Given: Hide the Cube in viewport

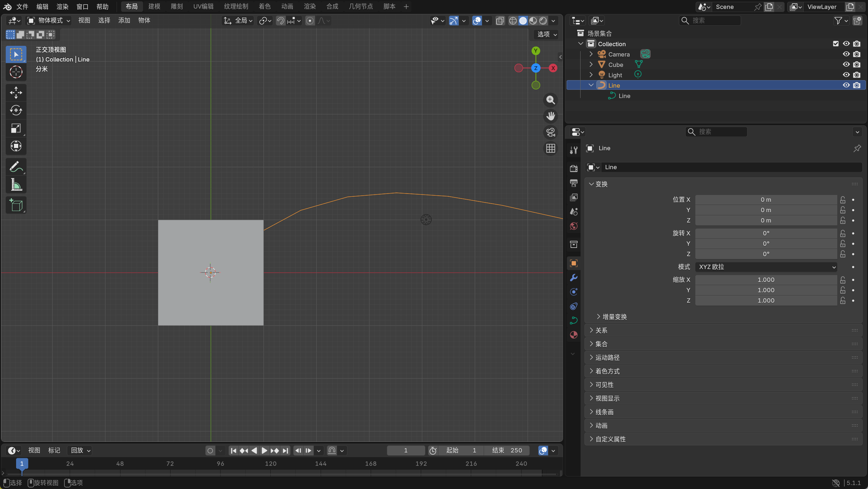Looking at the screenshot, I should click(x=846, y=64).
